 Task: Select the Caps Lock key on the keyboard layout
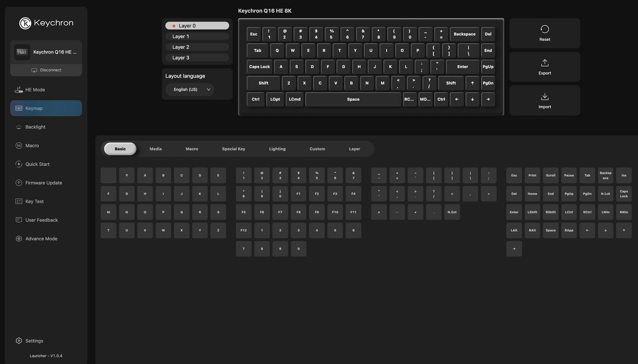pos(259,67)
